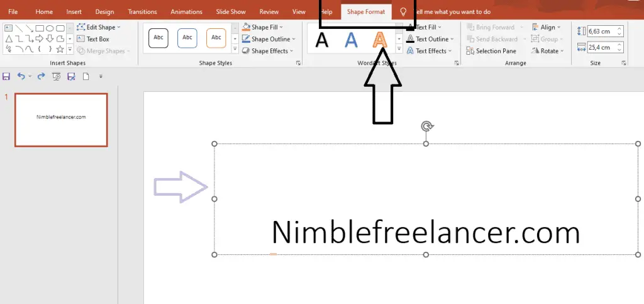
Task: Click the rotation handle above text box
Action: point(426,127)
